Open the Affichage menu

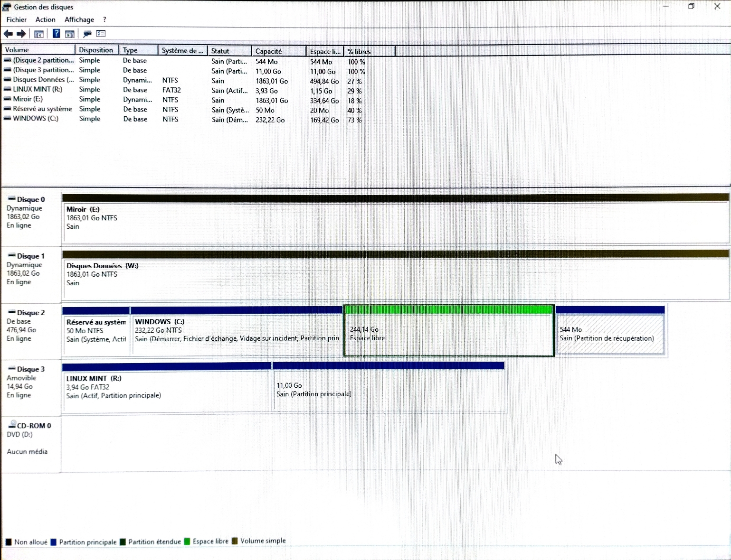click(x=79, y=19)
